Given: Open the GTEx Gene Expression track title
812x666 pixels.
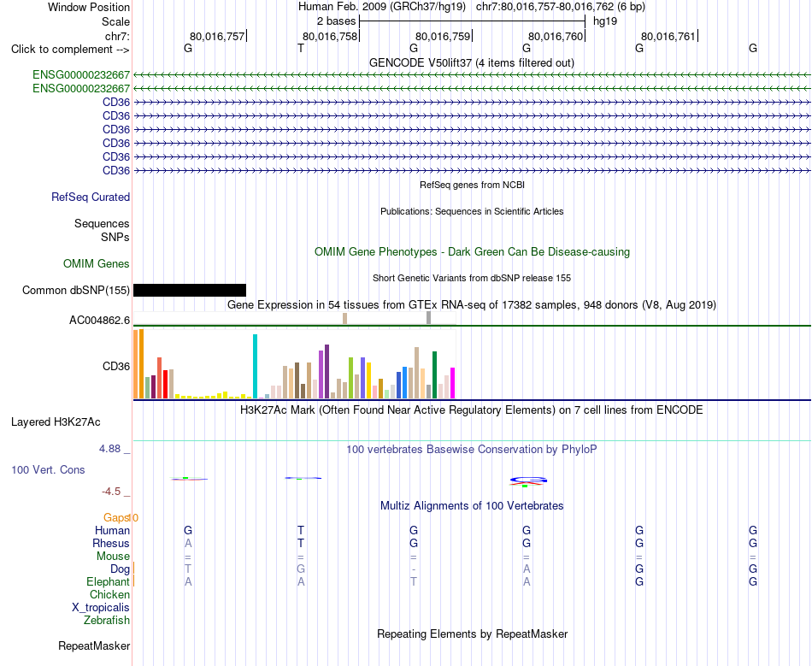Looking at the screenshot, I should click(x=472, y=304).
